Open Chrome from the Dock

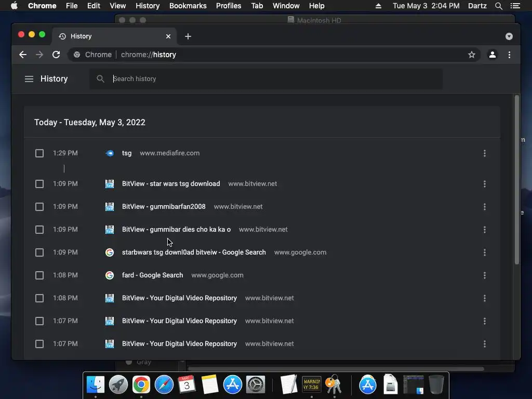pos(141,384)
